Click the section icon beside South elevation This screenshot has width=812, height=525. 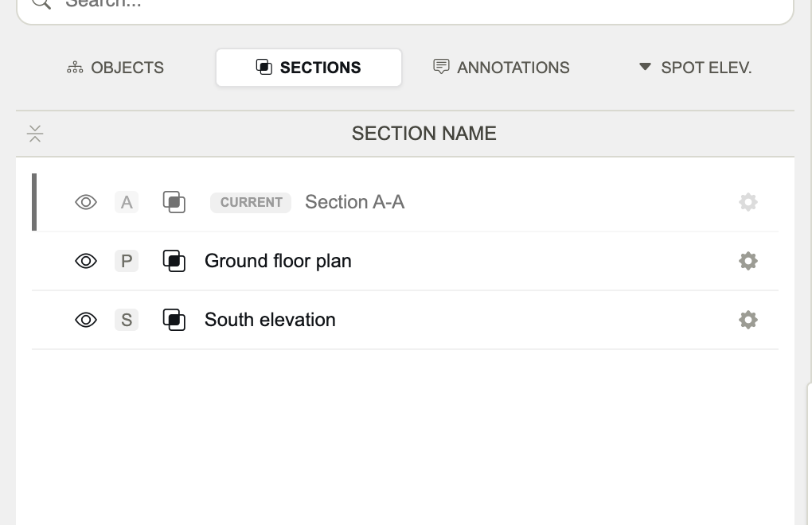(x=174, y=321)
